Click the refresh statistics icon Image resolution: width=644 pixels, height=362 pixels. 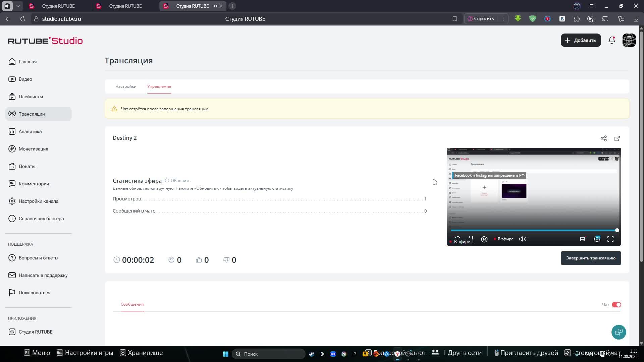tap(167, 181)
